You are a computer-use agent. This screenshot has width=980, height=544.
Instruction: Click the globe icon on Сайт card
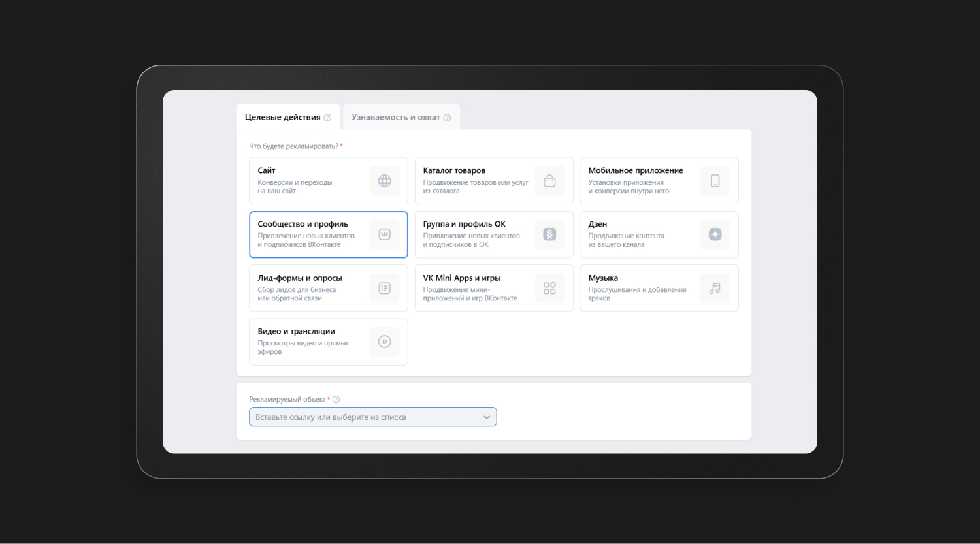(x=385, y=181)
